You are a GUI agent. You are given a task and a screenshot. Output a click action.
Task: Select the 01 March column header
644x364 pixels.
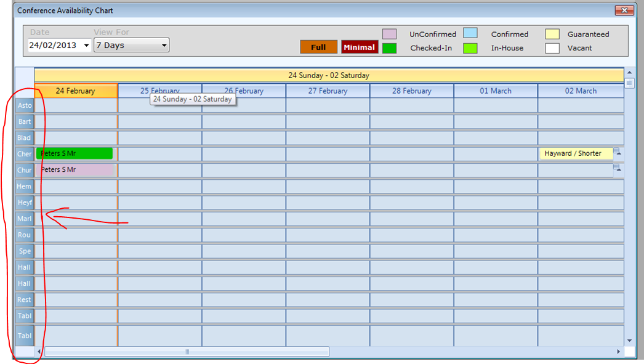click(496, 91)
